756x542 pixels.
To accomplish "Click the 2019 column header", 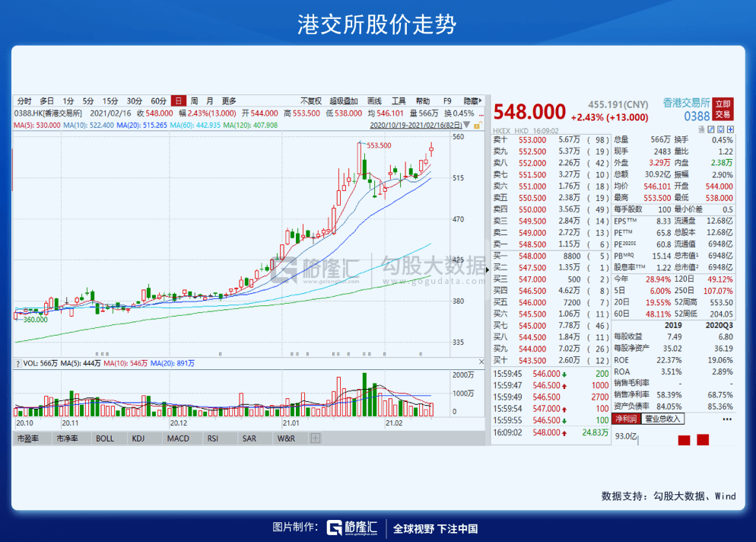I will click(x=673, y=325).
